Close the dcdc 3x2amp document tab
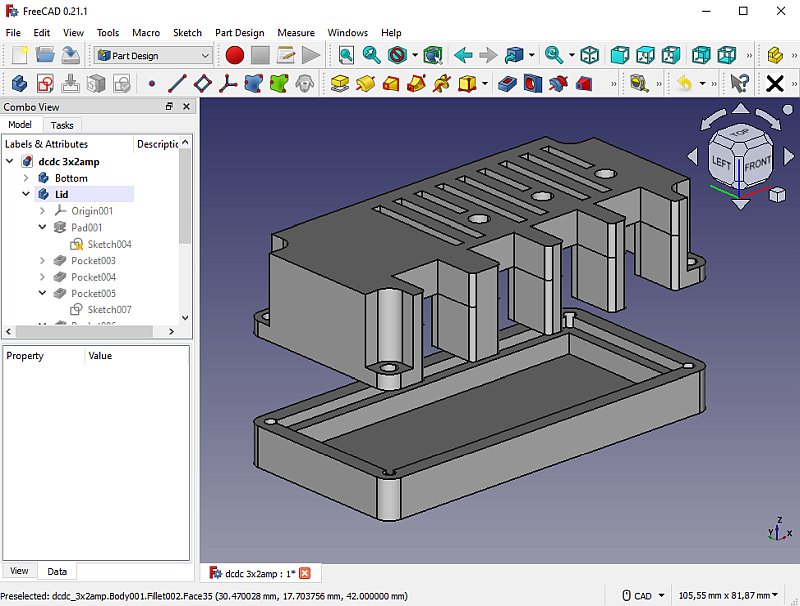800x606 pixels. tap(305, 573)
